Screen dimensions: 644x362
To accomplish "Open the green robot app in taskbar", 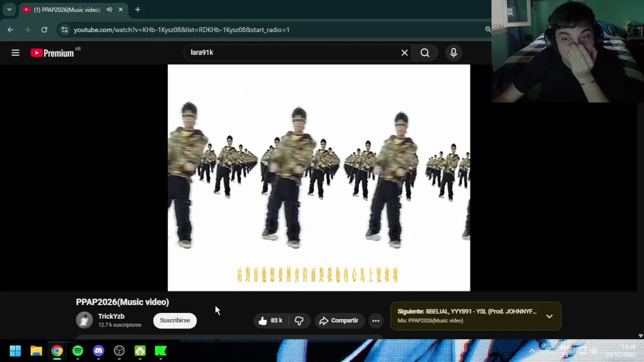I will [140, 351].
